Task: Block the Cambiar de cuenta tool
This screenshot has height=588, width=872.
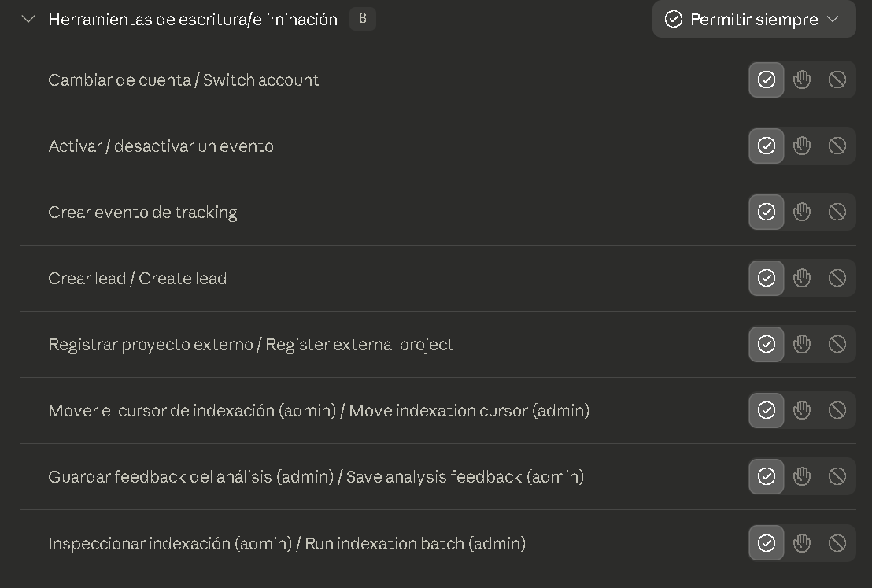Action: (837, 80)
